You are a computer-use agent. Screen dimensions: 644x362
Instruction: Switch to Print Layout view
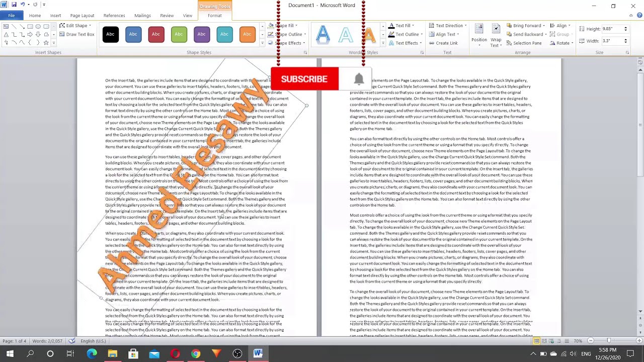pos(536,341)
